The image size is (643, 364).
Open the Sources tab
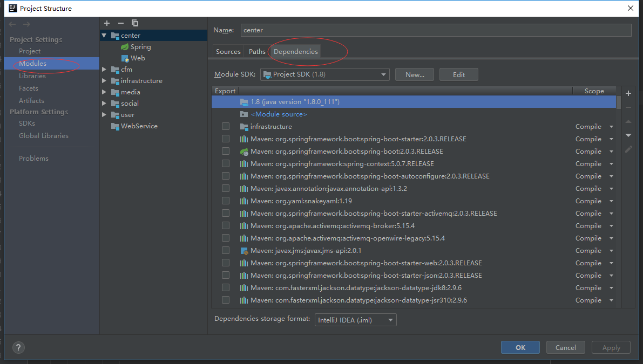(x=228, y=52)
